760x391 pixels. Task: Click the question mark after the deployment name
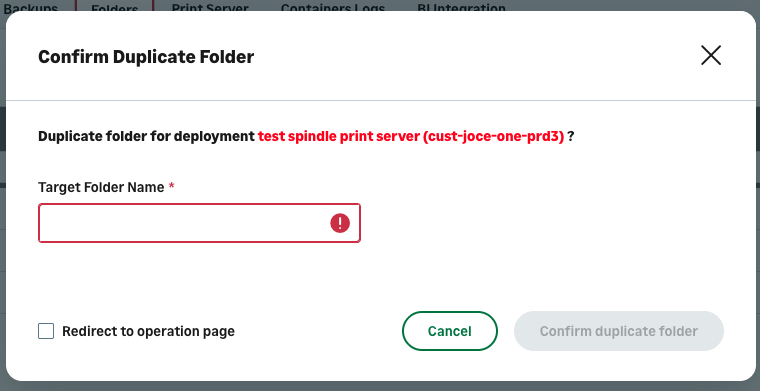571,137
